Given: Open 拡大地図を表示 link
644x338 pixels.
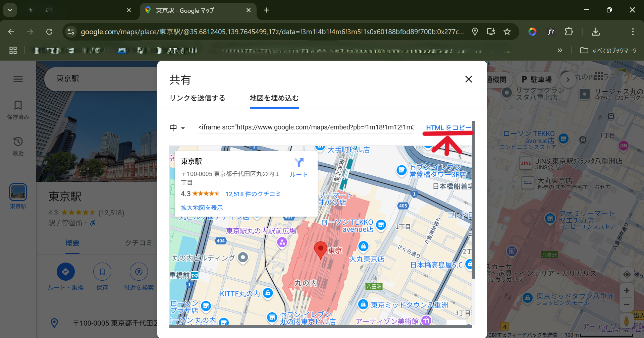Looking at the screenshot, I should coord(202,208).
